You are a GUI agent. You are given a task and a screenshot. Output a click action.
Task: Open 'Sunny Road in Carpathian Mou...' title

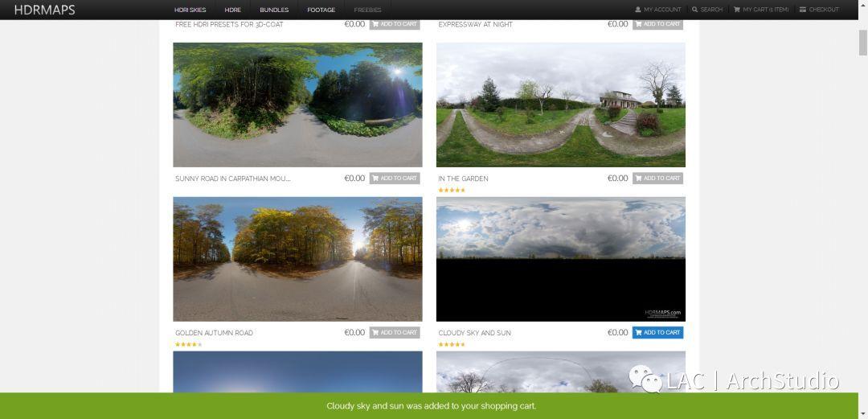[233, 179]
